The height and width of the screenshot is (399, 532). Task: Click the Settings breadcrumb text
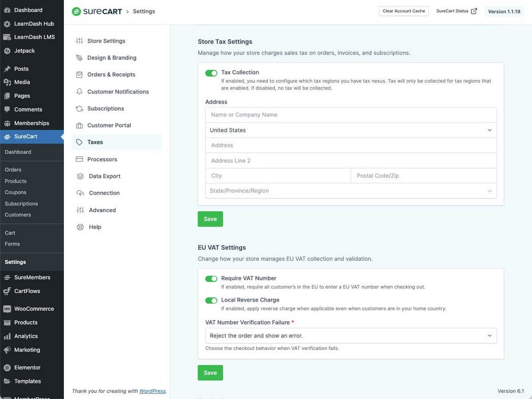144,12
